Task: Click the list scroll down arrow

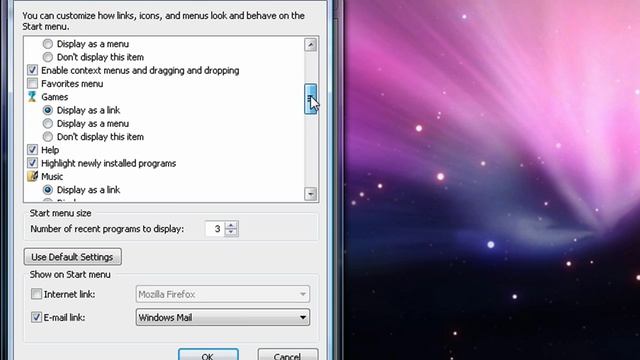Action: click(311, 194)
